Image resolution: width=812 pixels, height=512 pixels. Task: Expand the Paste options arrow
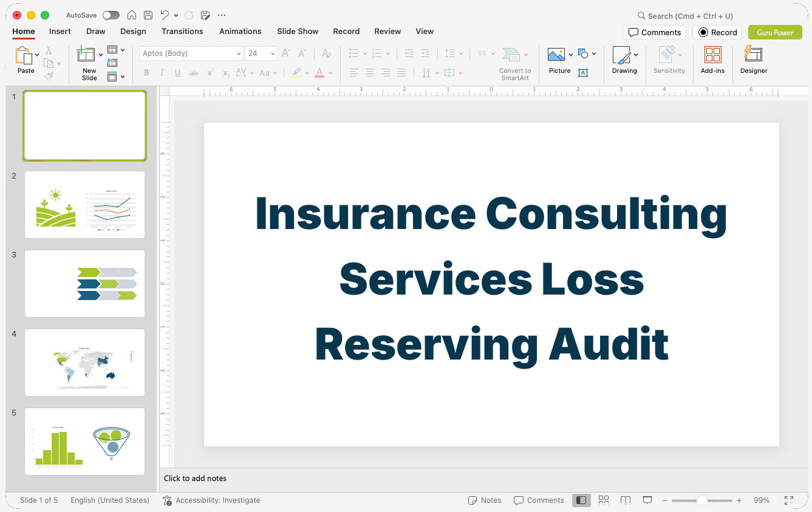pyautogui.click(x=37, y=55)
